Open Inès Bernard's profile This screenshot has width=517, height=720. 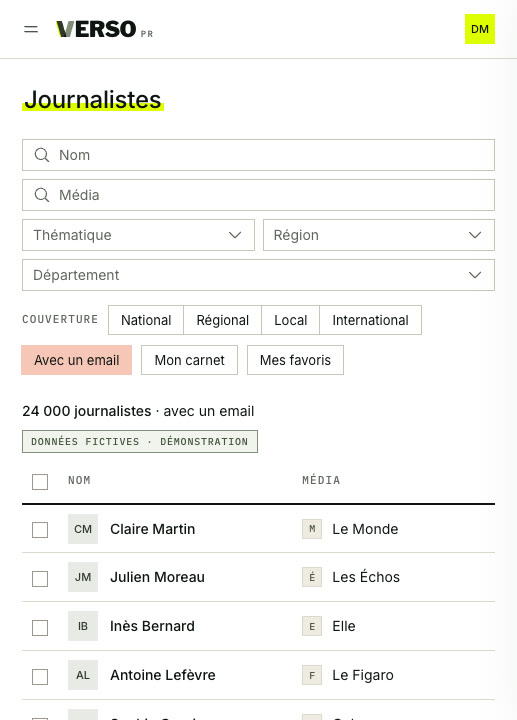pyautogui.click(x=152, y=626)
